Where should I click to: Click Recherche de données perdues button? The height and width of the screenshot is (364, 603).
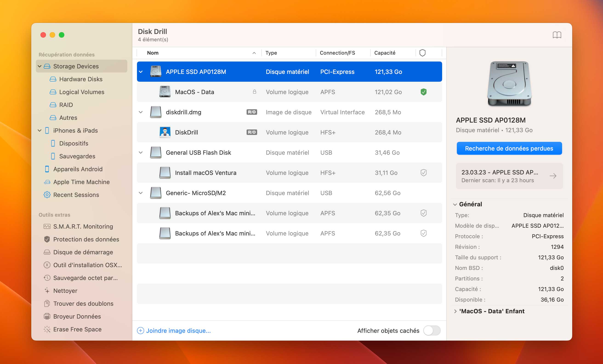pos(509,148)
